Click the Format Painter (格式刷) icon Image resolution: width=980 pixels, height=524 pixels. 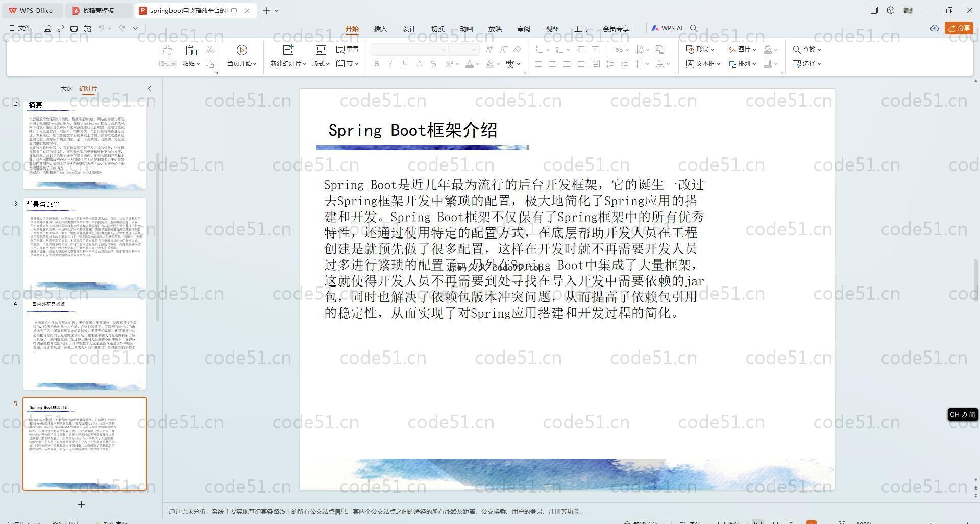(167, 51)
